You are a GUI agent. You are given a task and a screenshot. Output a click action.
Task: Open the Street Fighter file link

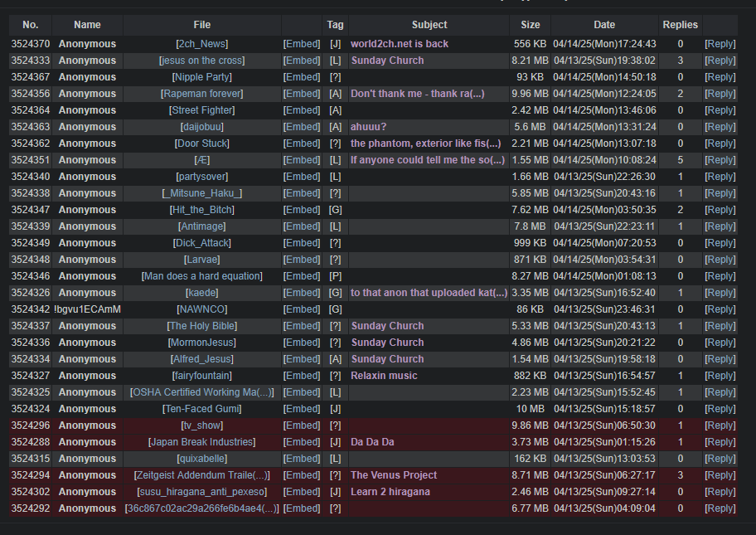click(202, 110)
